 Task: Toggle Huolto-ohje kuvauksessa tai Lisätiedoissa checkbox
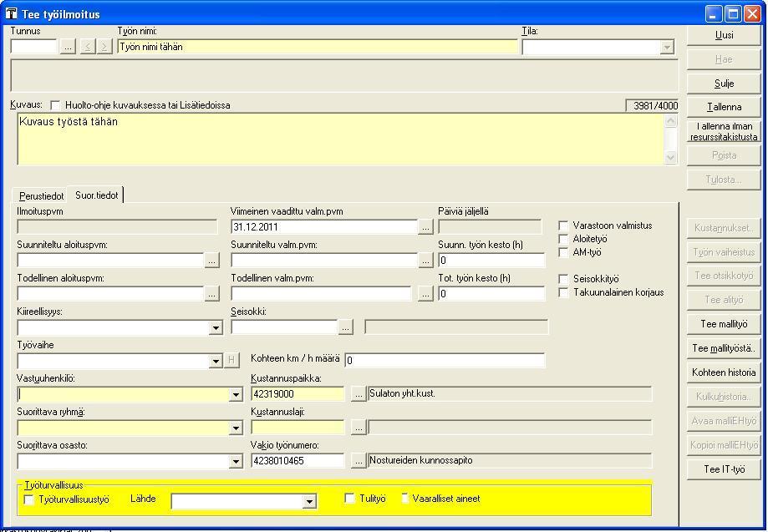[x=55, y=105]
